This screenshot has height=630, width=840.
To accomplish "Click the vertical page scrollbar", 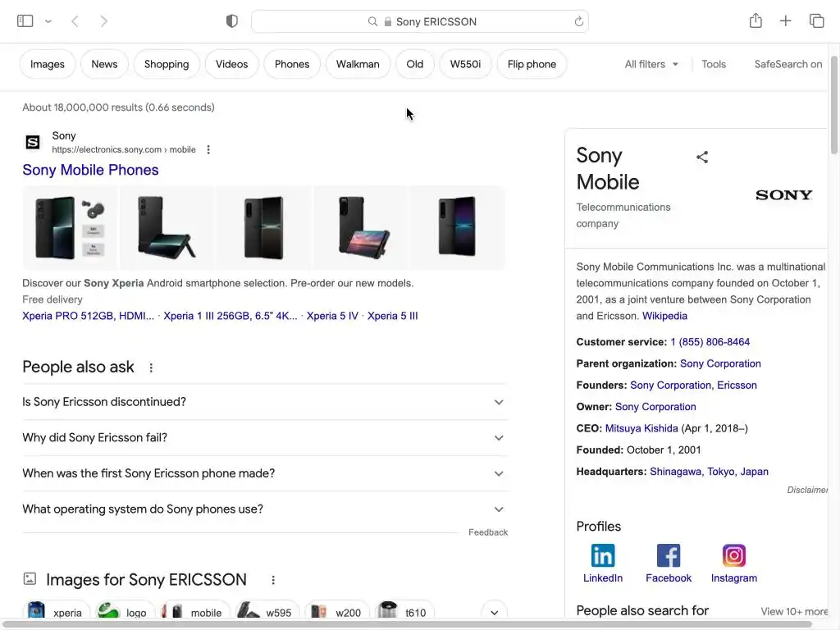I will tap(834, 104).
